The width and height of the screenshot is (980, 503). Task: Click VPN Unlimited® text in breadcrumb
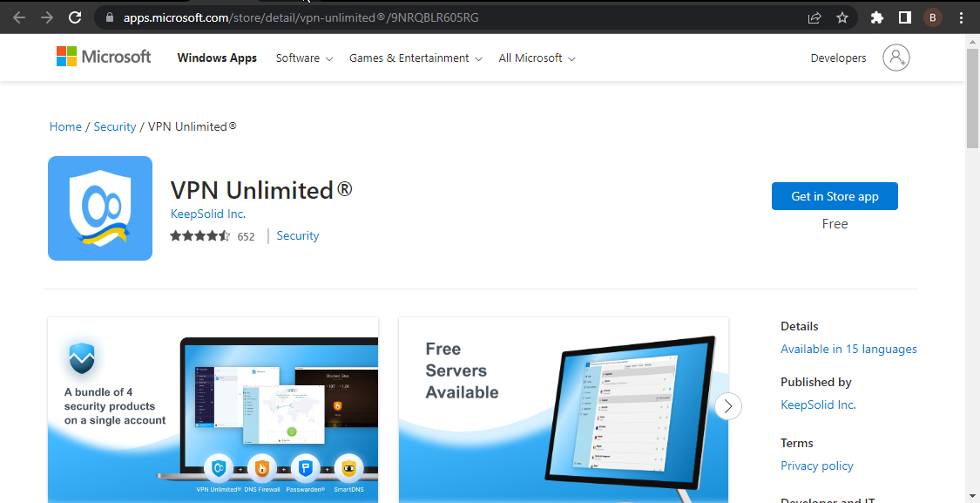193,126
